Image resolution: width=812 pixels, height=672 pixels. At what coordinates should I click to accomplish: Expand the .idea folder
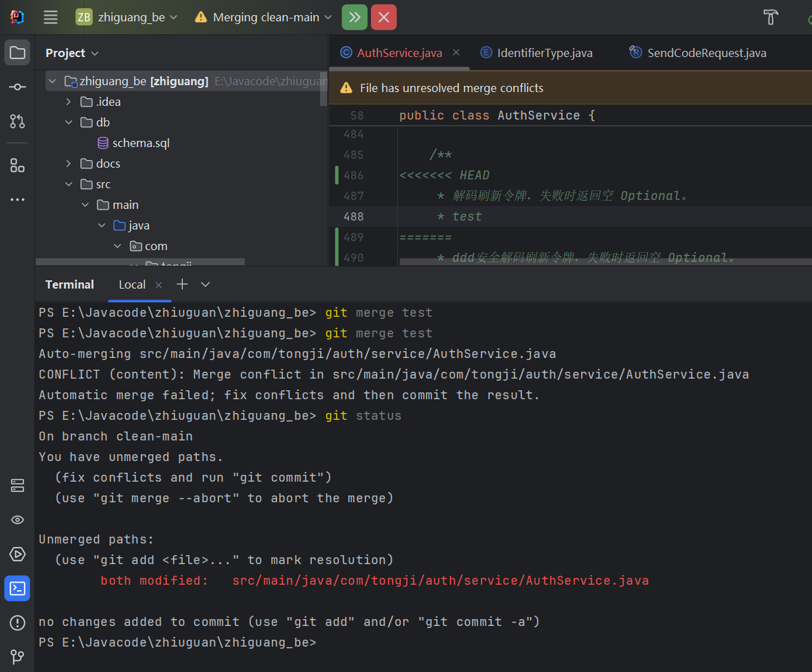tap(69, 102)
